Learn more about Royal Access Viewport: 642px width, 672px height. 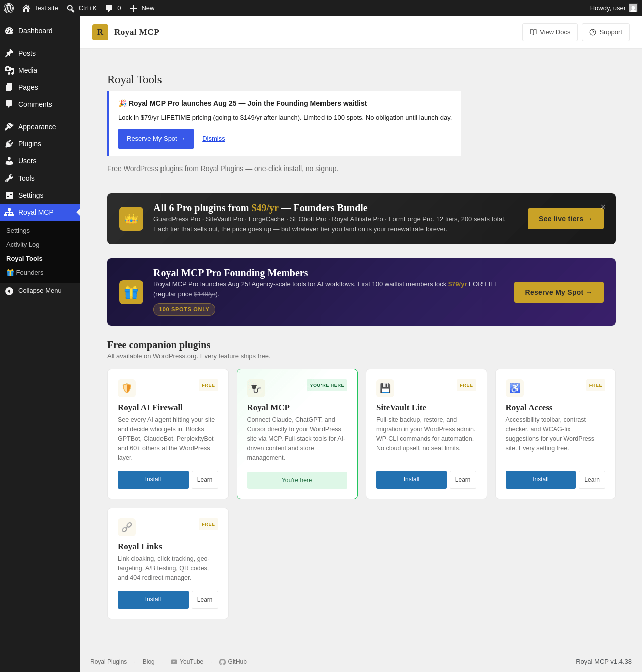click(x=592, y=480)
